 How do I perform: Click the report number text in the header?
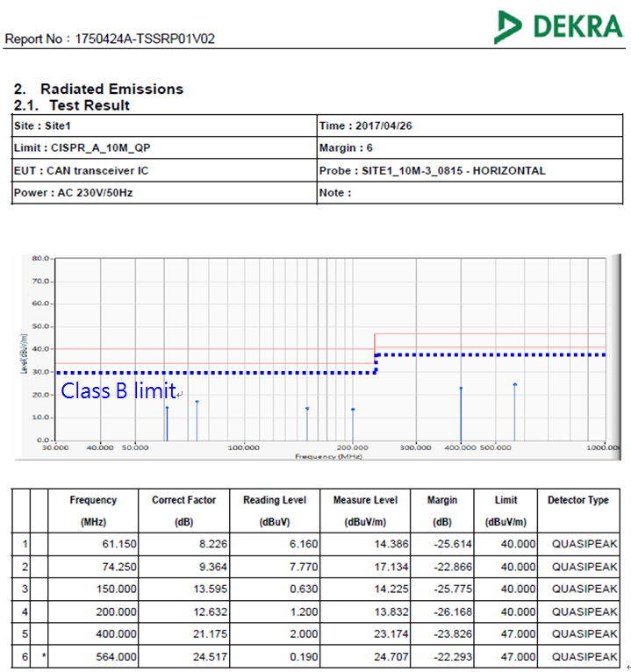tap(110, 39)
